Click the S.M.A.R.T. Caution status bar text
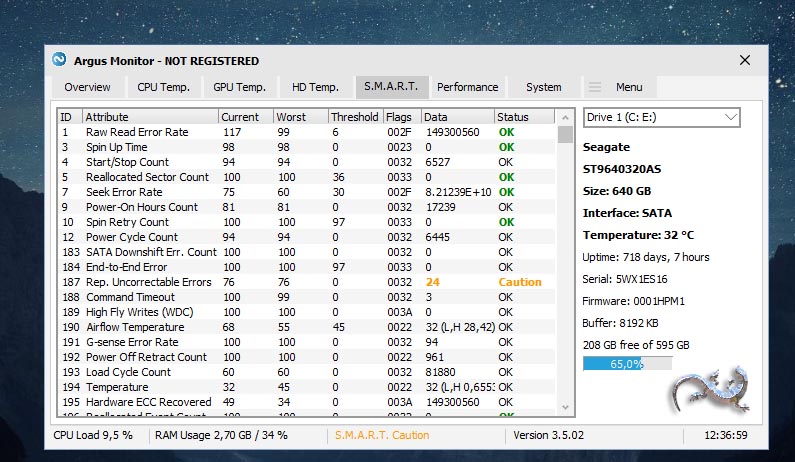Image resolution: width=795 pixels, height=462 pixels. click(381, 435)
